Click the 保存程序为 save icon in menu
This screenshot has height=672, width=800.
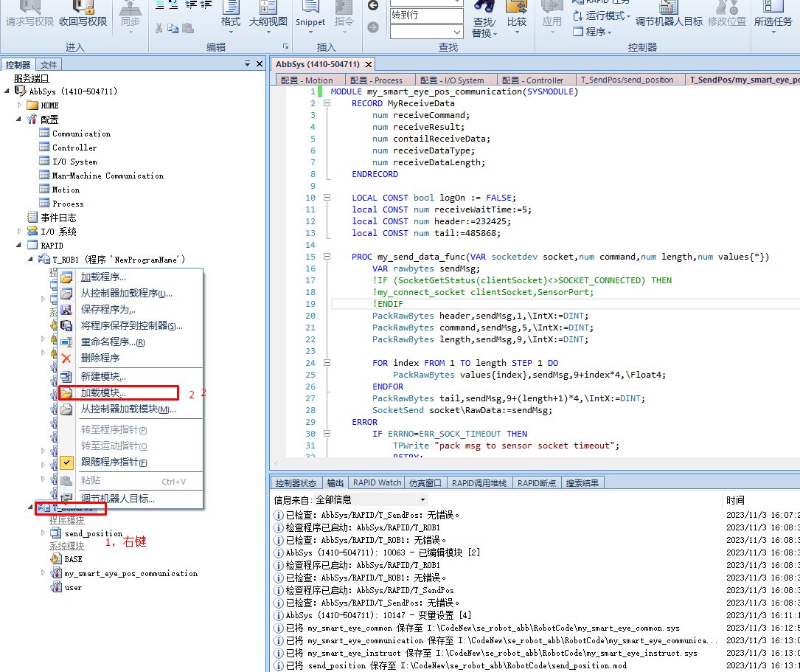coord(66,310)
